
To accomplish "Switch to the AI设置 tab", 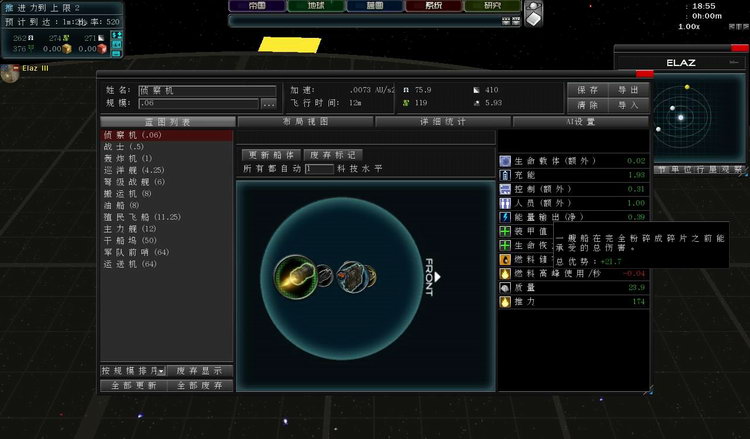I will click(581, 122).
